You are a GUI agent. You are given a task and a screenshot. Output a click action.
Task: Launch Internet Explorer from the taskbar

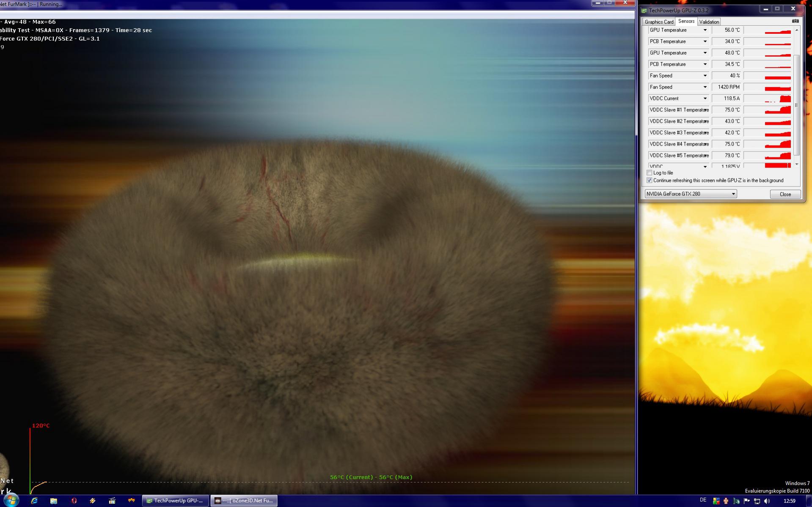[34, 501]
